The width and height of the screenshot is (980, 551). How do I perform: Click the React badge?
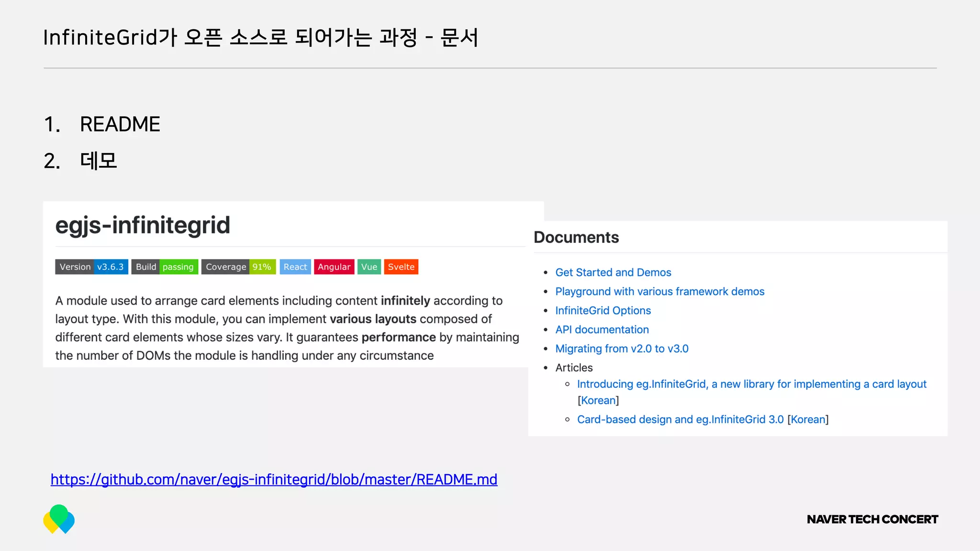click(295, 267)
